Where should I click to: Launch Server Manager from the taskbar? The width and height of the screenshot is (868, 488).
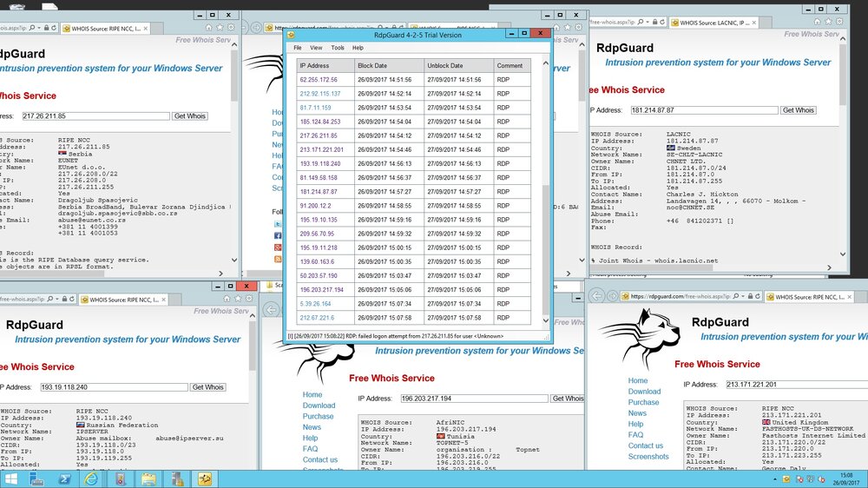click(36, 479)
